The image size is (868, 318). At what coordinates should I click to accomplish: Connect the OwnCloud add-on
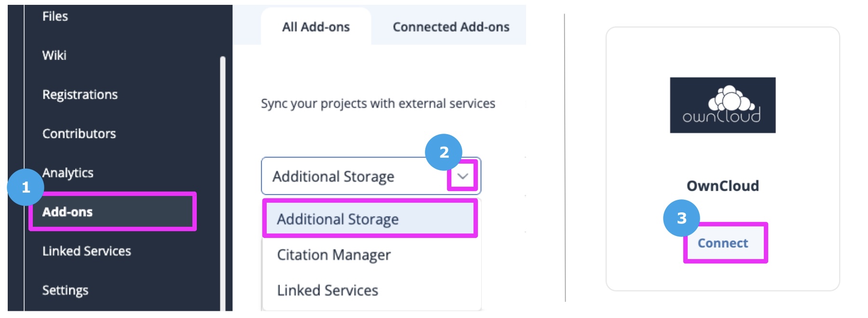723,243
